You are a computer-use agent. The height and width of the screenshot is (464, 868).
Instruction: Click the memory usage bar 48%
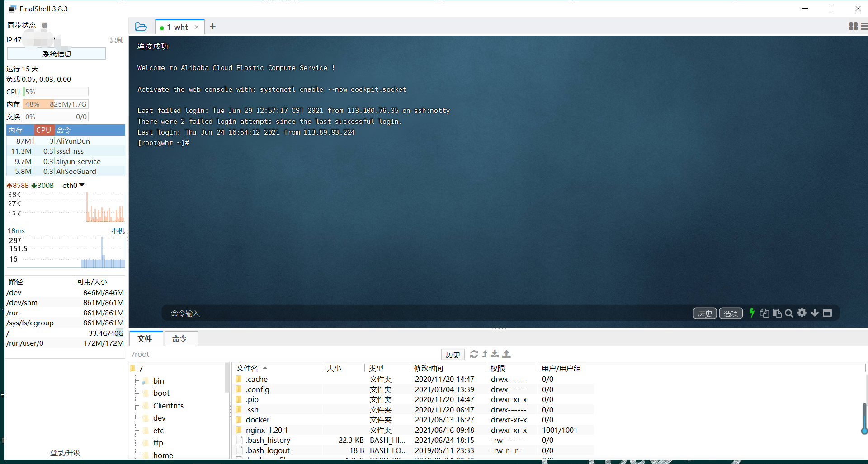click(56, 104)
